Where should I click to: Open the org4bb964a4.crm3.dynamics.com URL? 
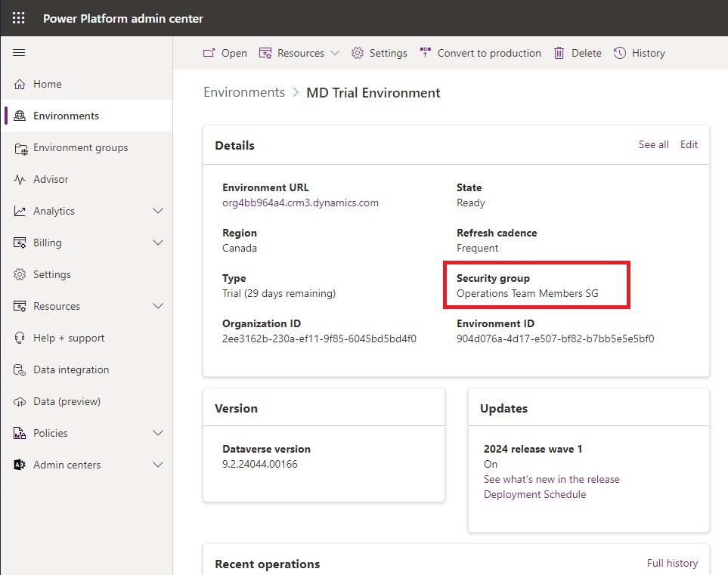pos(300,202)
